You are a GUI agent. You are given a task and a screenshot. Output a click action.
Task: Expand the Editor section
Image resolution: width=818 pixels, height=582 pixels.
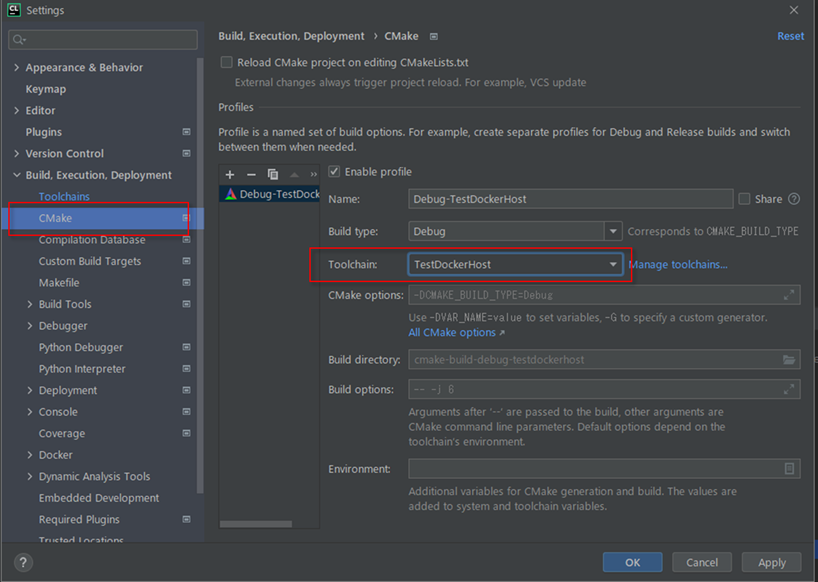click(17, 111)
